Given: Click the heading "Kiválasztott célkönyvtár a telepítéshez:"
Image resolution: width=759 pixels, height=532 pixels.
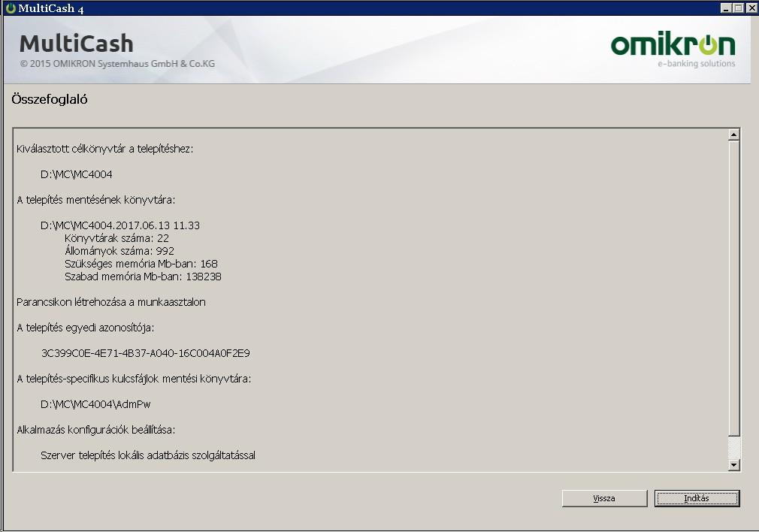Looking at the screenshot, I should click(105, 149).
